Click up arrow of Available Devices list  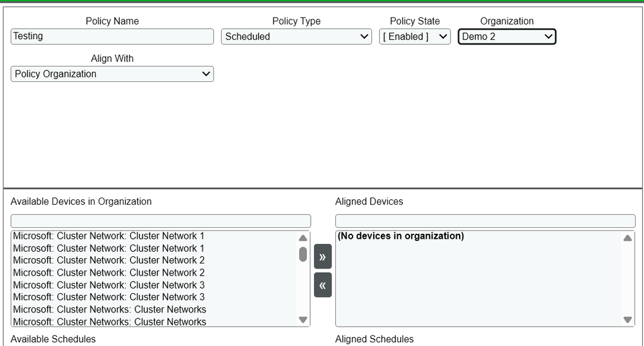point(303,238)
